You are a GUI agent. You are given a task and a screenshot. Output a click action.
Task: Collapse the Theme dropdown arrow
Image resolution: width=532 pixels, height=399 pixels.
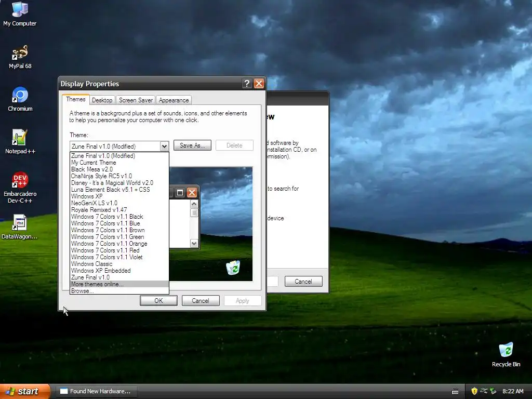pyautogui.click(x=164, y=146)
